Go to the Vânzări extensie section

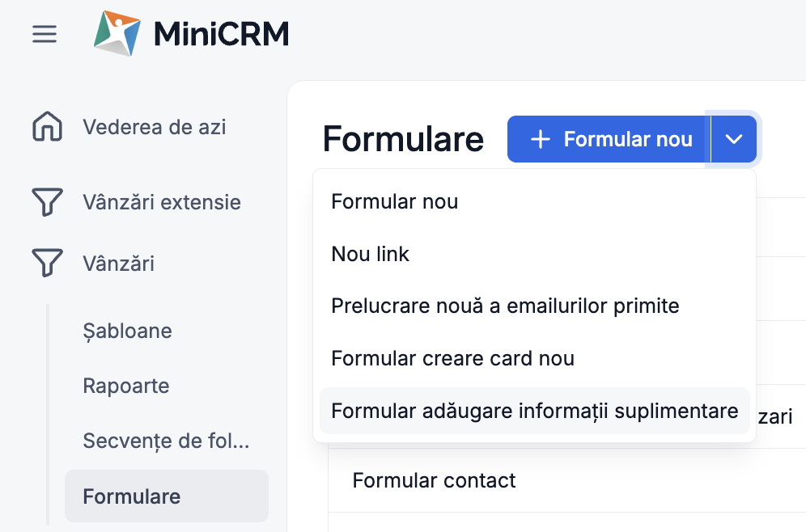click(x=162, y=202)
